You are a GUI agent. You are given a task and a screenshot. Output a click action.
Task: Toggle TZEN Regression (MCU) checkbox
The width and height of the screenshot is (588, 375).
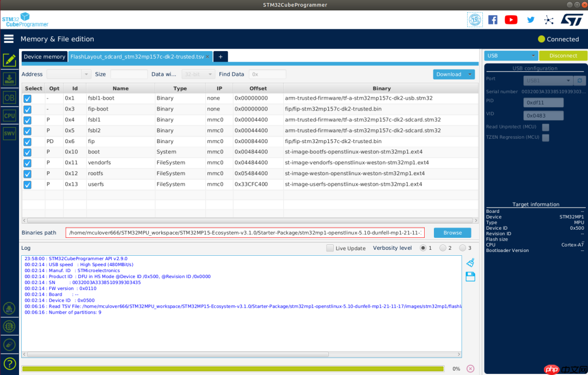pos(546,138)
